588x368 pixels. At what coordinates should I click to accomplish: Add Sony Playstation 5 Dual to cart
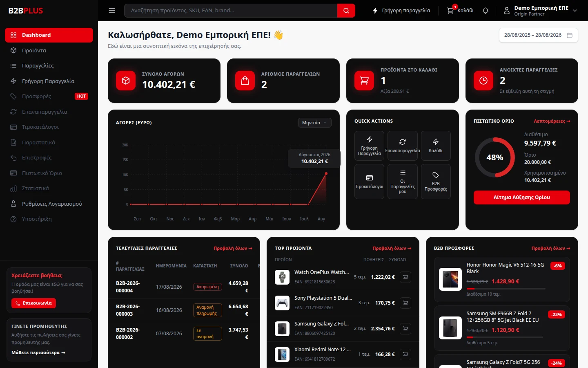[405, 303]
